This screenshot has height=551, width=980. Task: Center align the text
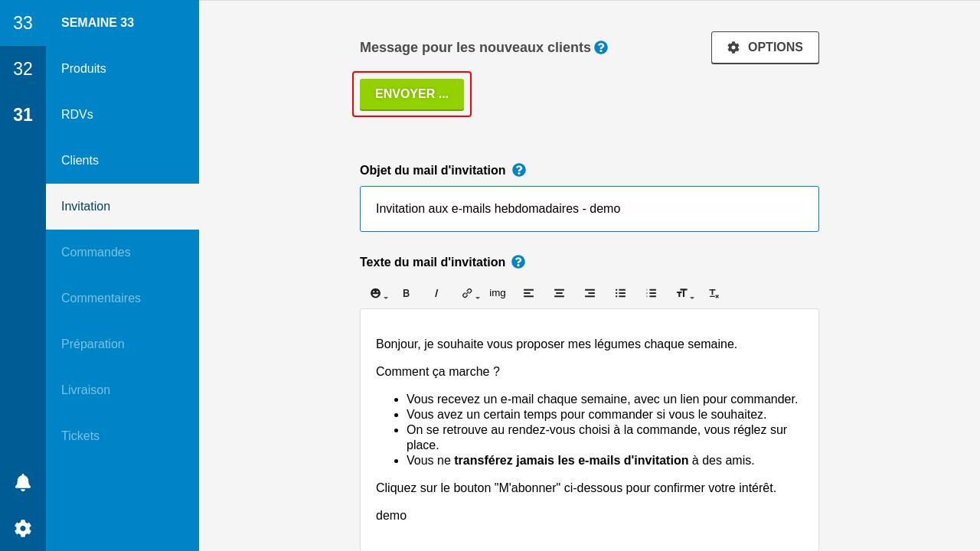[x=559, y=293]
